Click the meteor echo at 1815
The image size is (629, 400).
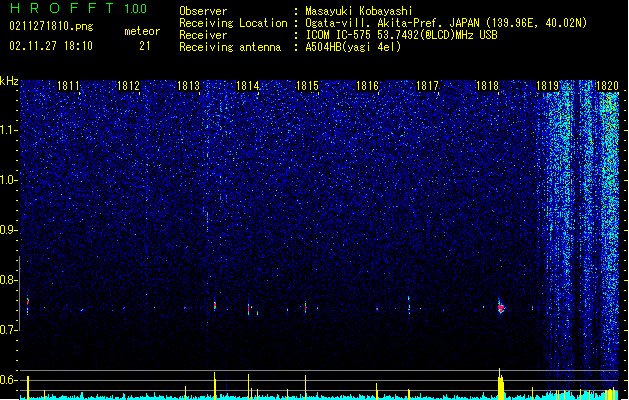pos(306,307)
